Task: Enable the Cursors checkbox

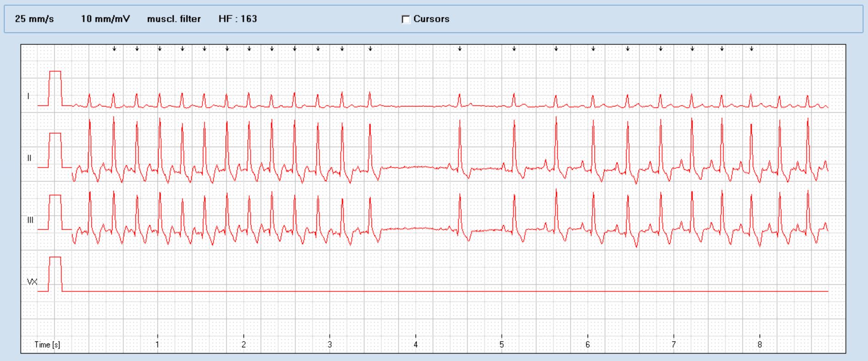Action: click(406, 19)
